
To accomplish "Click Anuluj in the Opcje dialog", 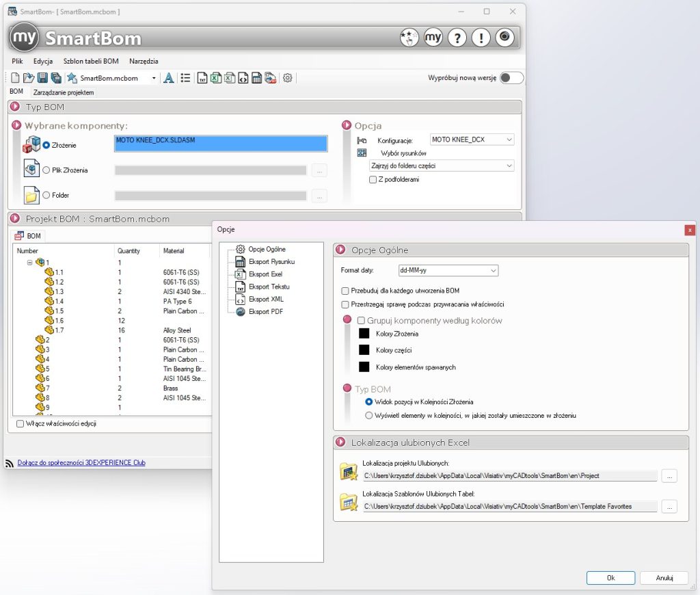I will pos(664,578).
